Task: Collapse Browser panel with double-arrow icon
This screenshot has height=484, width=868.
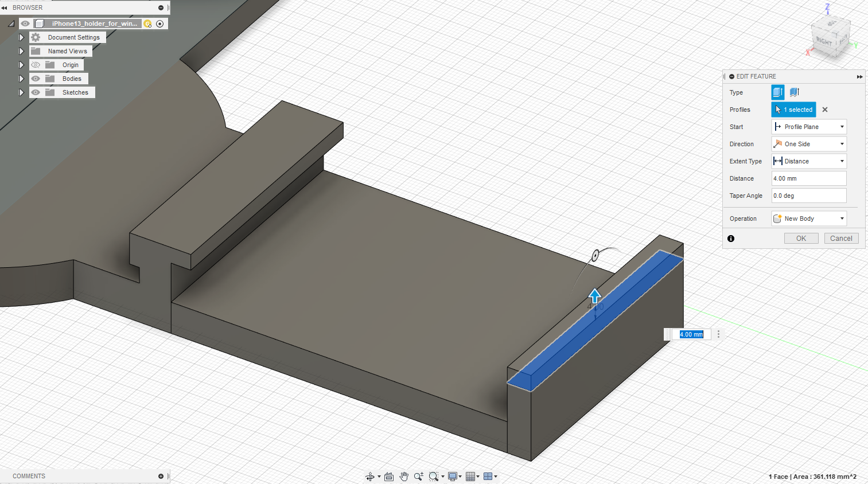Action: (5, 7)
